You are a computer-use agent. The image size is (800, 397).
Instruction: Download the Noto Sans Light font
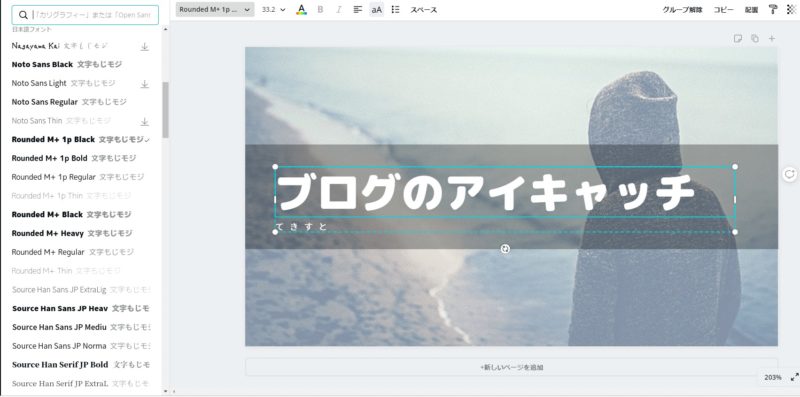pos(145,84)
